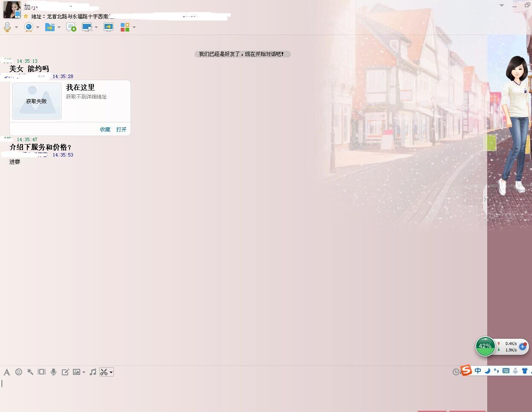Click 收藏 link on the location card
Screen dimensions: 532x412
point(105,129)
